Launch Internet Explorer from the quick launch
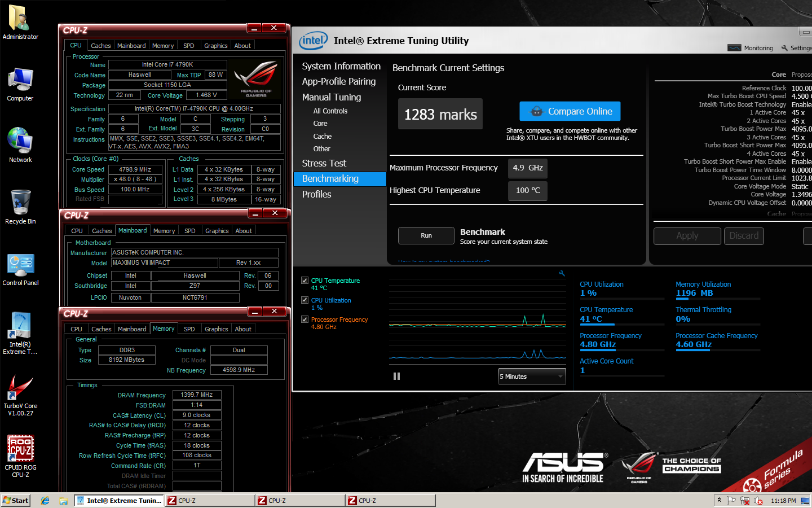 tap(45, 501)
